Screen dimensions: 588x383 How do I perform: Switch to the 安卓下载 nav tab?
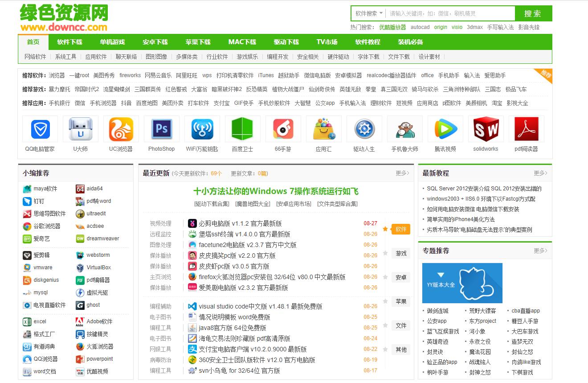coord(155,42)
